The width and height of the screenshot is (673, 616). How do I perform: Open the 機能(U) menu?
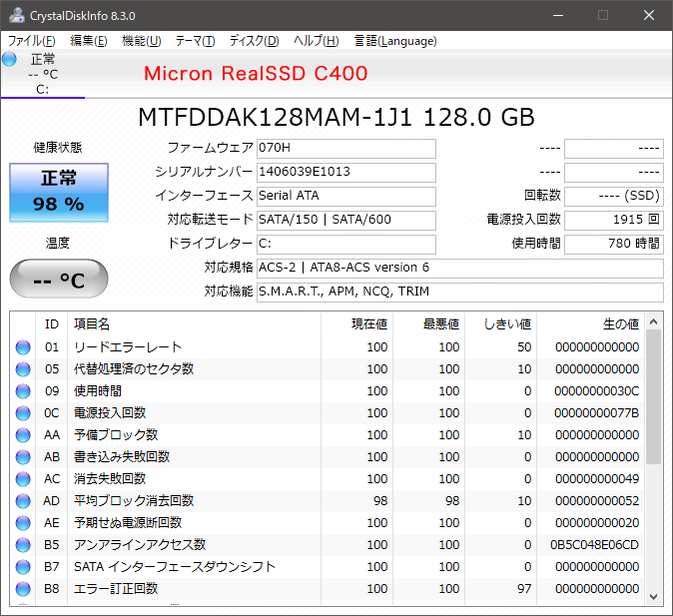coord(141,41)
